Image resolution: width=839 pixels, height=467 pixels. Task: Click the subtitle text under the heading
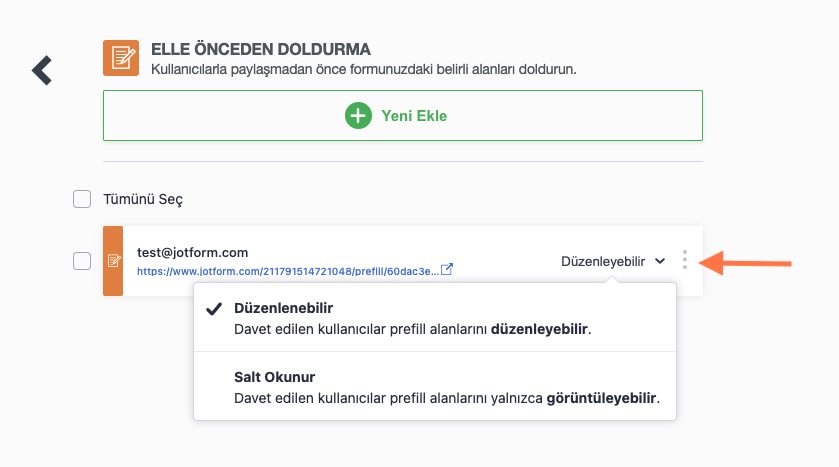pyautogui.click(x=364, y=70)
